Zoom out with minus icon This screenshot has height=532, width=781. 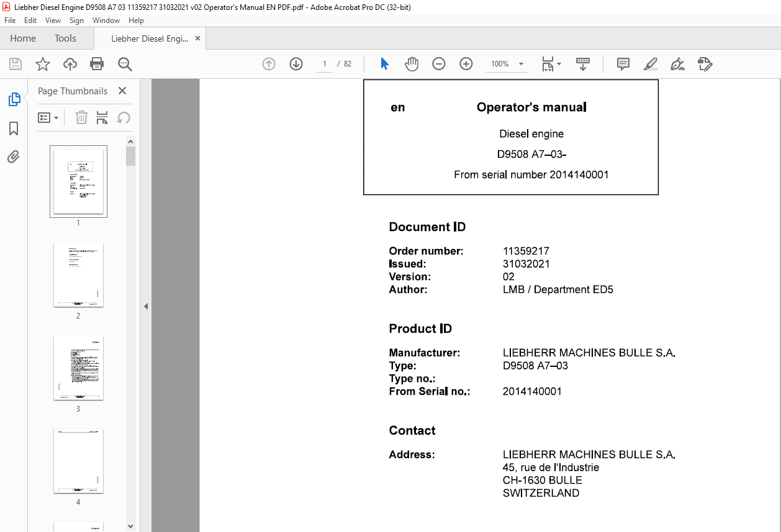click(439, 64)
